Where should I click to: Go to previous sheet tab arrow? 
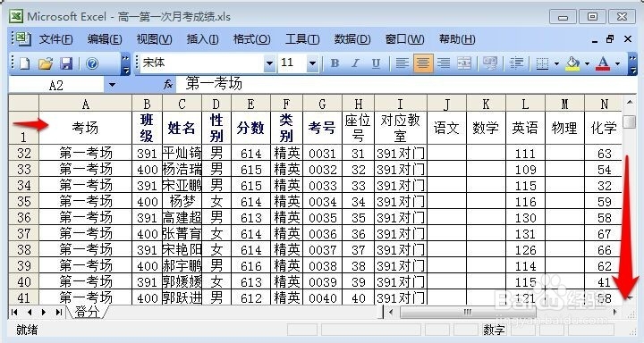[x=30, y=313]
